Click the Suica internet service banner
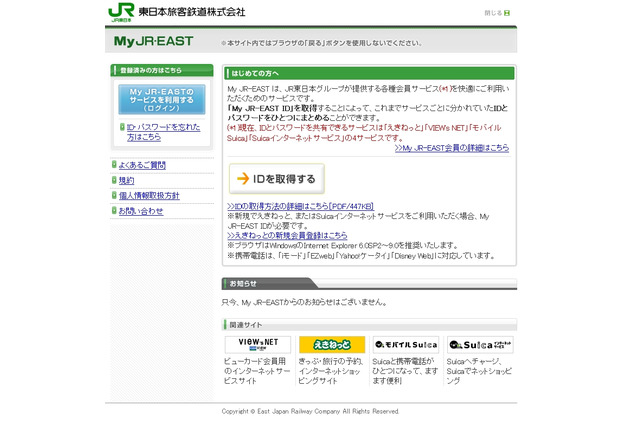The width and height of the screenshot is (640, 426). (x=480, y=345)
